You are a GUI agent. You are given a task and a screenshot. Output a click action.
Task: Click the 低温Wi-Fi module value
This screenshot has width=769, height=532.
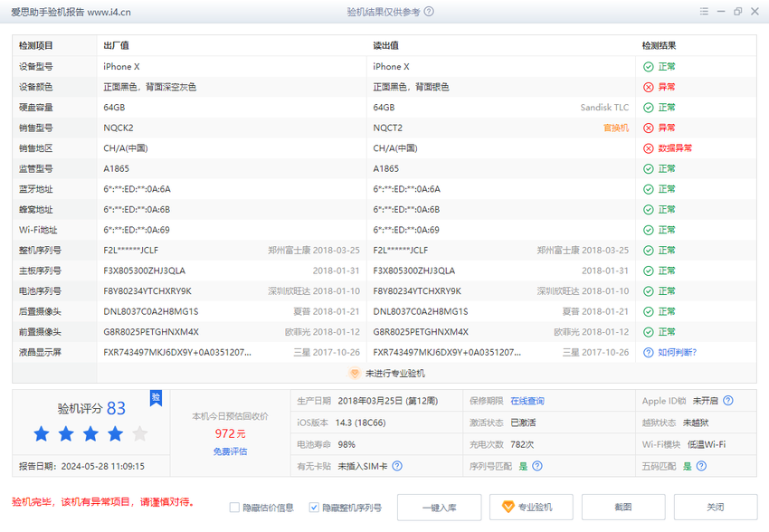pos(707,445)
